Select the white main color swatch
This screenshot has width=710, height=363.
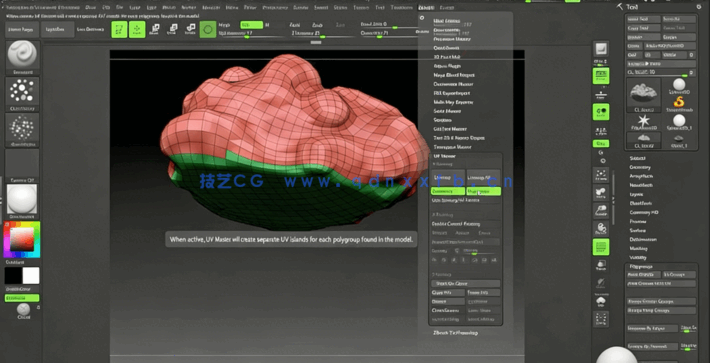coord(31,276)
